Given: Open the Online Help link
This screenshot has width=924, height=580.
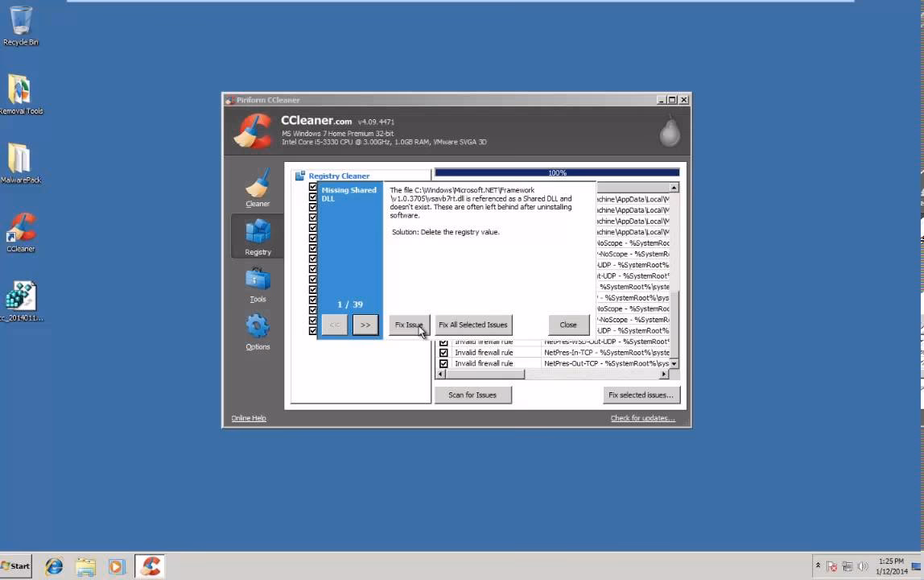Looking at the screenshot, I should click(249, 418).
